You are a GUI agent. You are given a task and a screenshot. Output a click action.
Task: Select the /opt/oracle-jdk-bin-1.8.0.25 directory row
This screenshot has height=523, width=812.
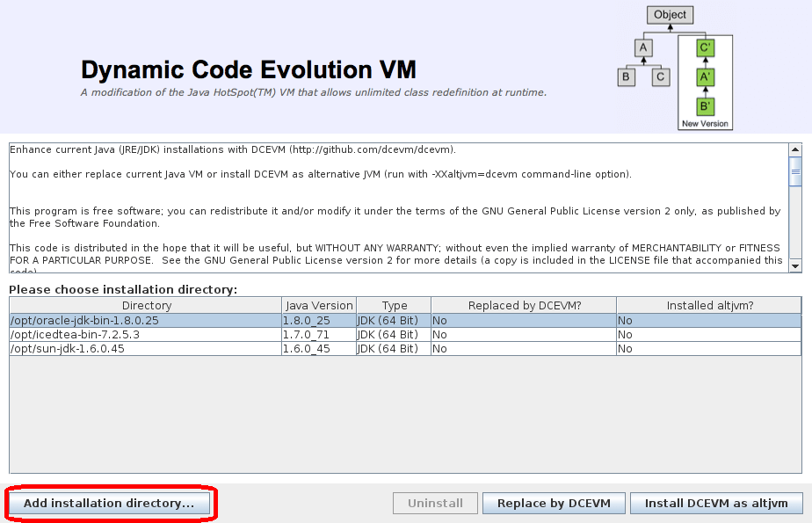point(405,321)
